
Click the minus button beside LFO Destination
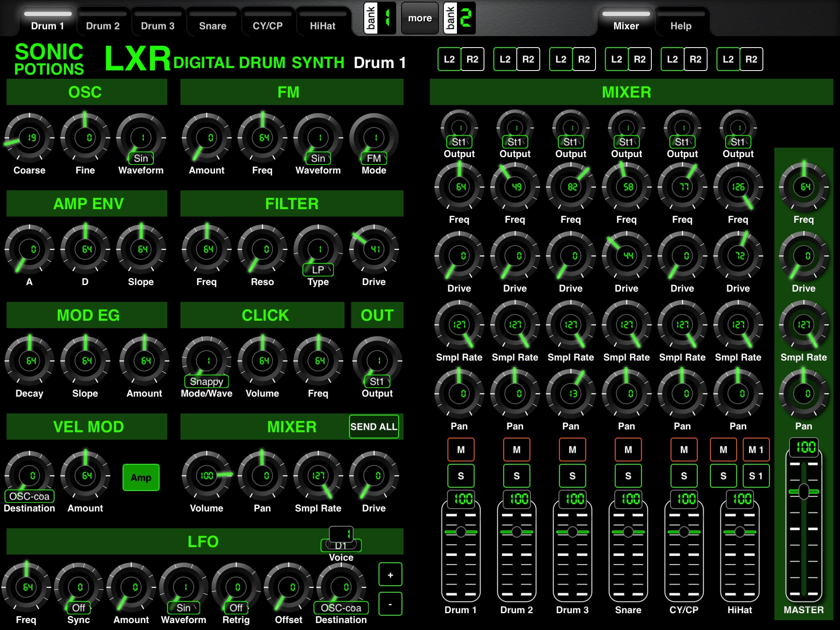390,604
